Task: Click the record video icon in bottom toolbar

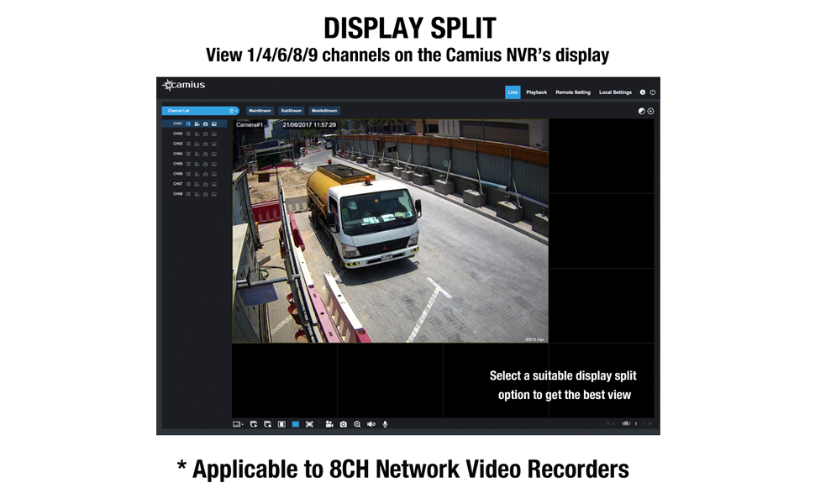Action: pyautogui.click(x=329, y=424)
